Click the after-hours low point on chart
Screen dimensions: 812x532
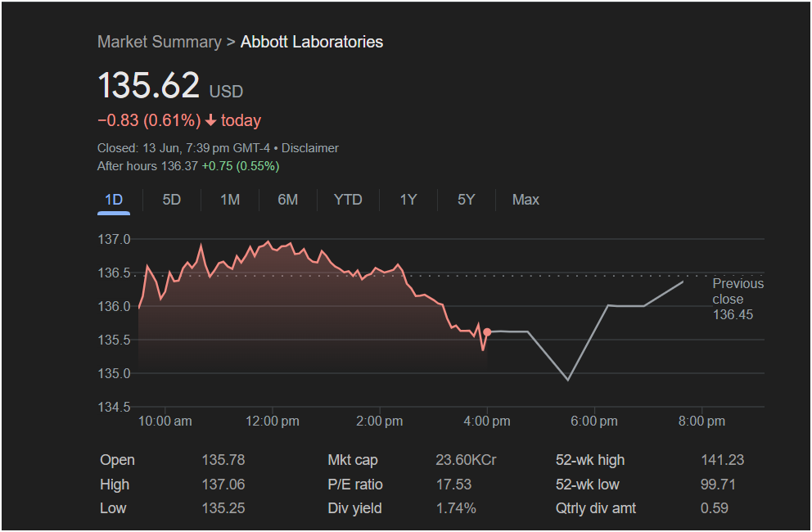[x=567, y=380]
